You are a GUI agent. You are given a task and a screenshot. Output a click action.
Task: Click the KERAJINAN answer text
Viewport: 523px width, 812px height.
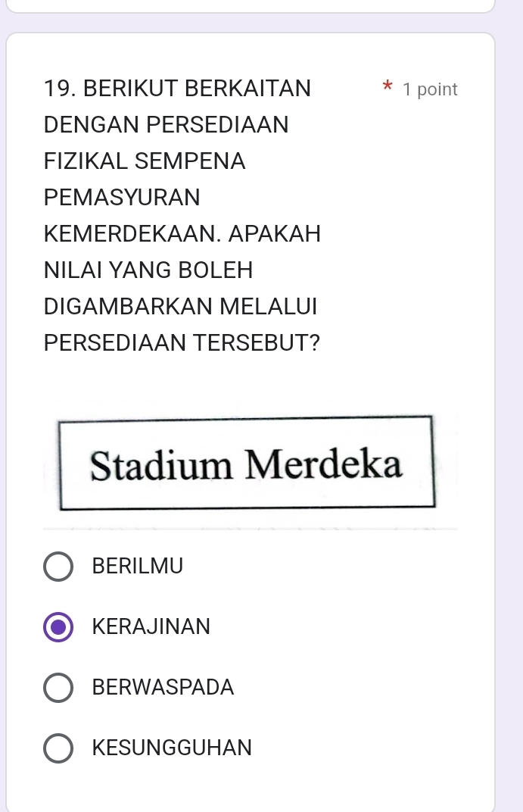[x=151, y=627]
